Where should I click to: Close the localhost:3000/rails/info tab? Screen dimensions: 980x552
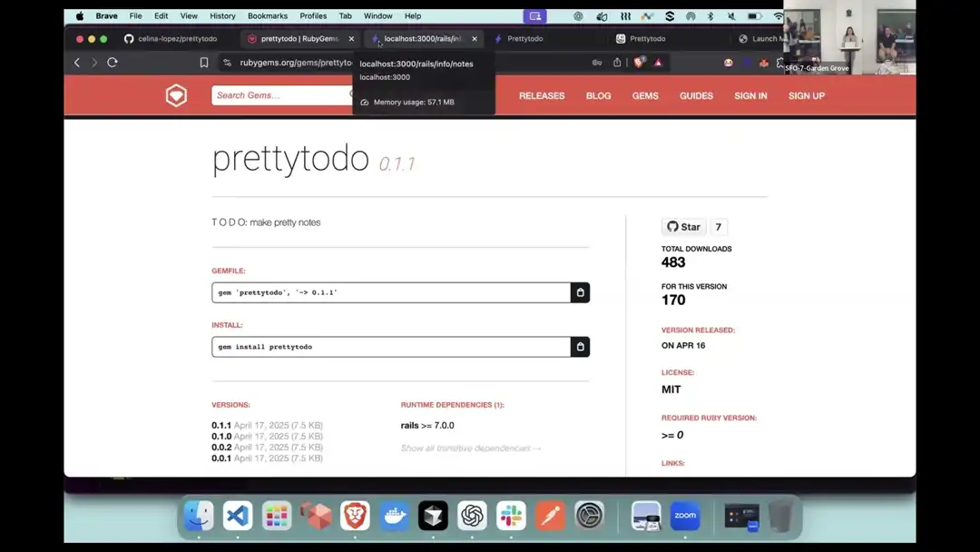[475, 39]
